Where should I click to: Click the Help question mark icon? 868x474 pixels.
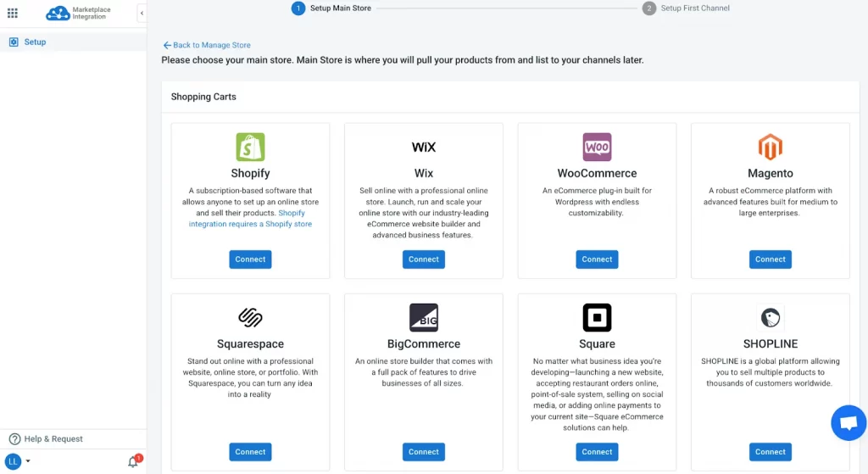coord(14,439)
